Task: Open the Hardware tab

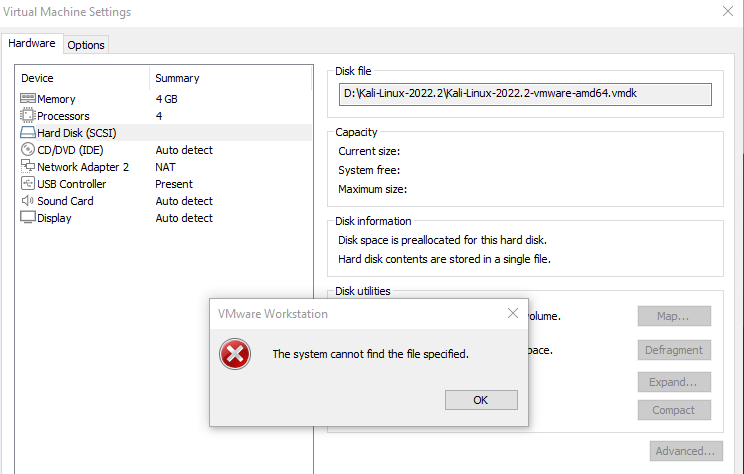Action: (x=32, y=43)
